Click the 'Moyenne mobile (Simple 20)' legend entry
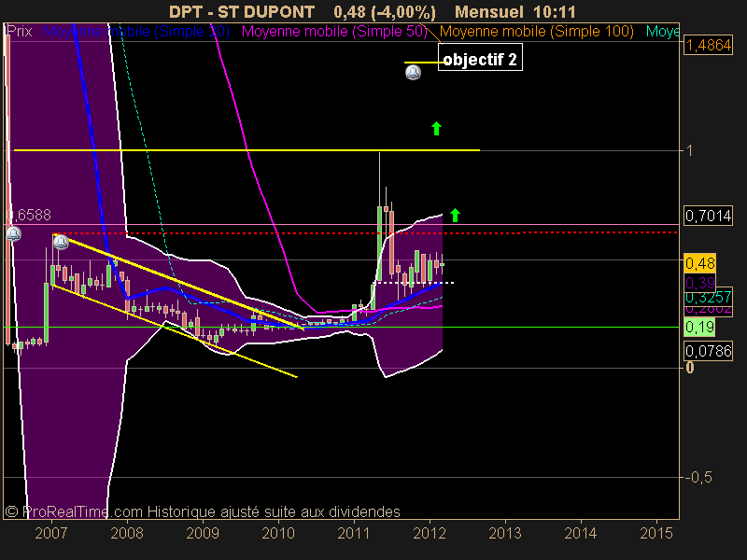 click(x=136, y=32)
